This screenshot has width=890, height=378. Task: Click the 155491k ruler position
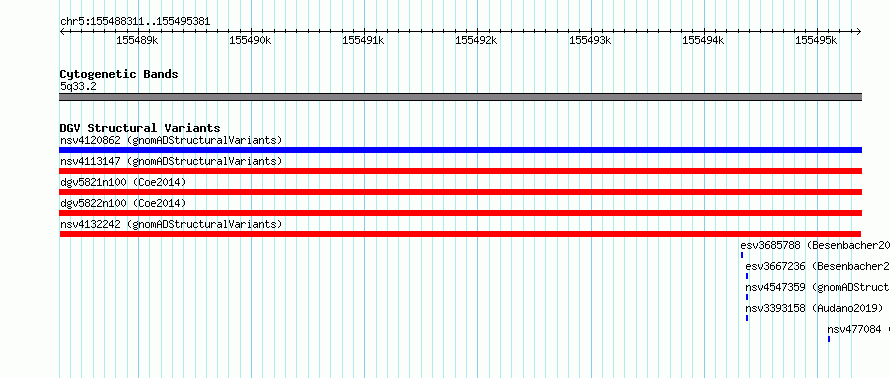click(x=364, y=40)
